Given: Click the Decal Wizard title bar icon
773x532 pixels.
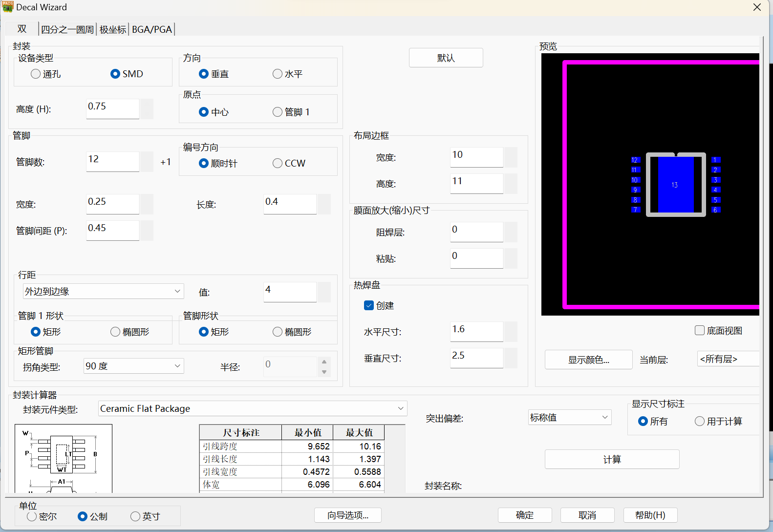Looking at the screenshot, I should click(8, 7).
